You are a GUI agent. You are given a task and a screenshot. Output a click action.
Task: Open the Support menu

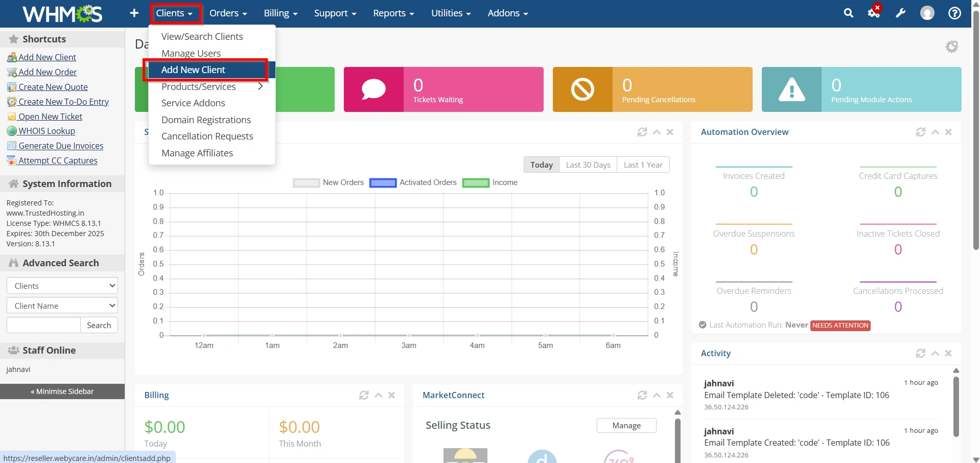tap(335, 13)
